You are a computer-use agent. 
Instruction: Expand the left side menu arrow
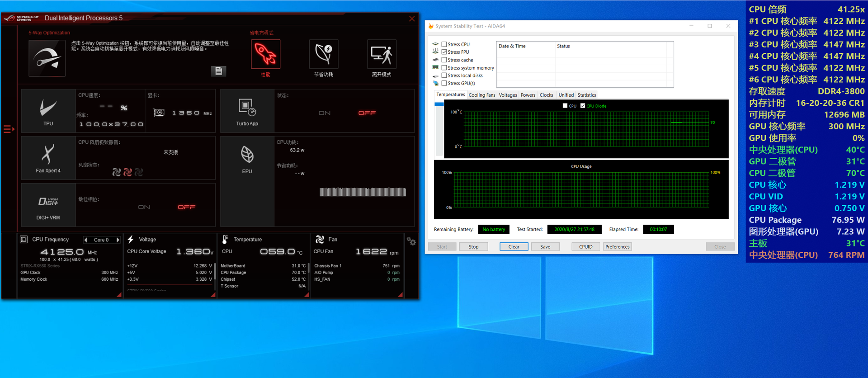[9, 129]
